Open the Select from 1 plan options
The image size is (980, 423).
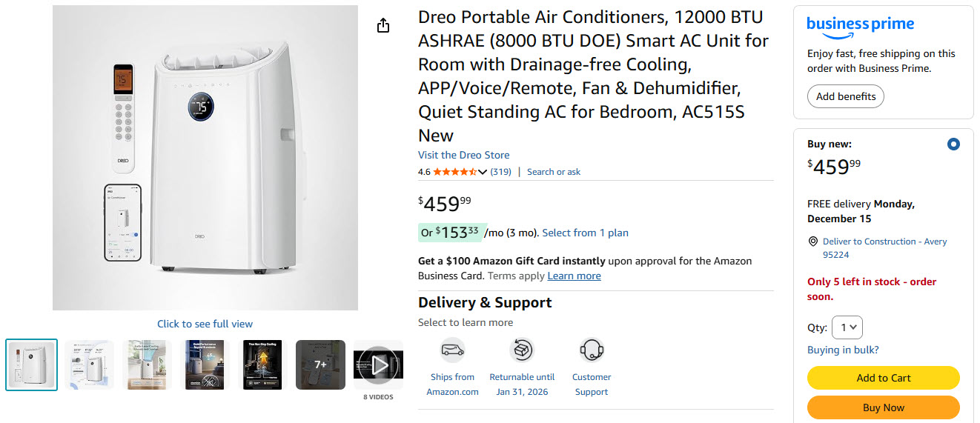[x=585, y=233]
